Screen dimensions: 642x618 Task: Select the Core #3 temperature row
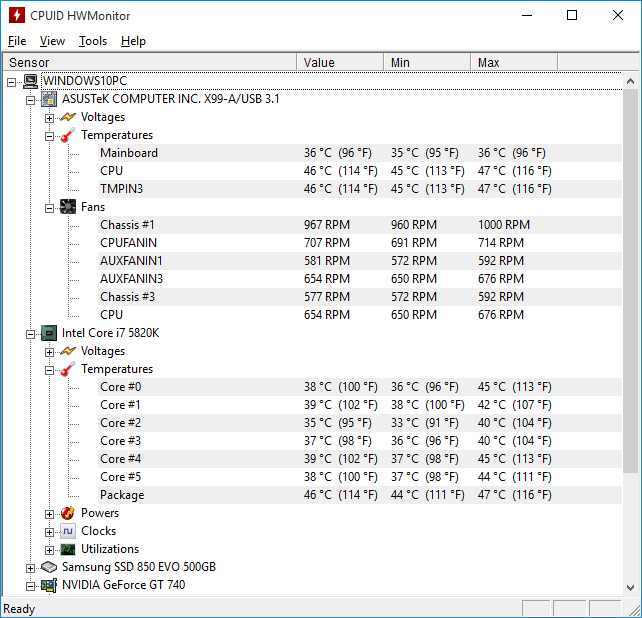pos(360,441)
